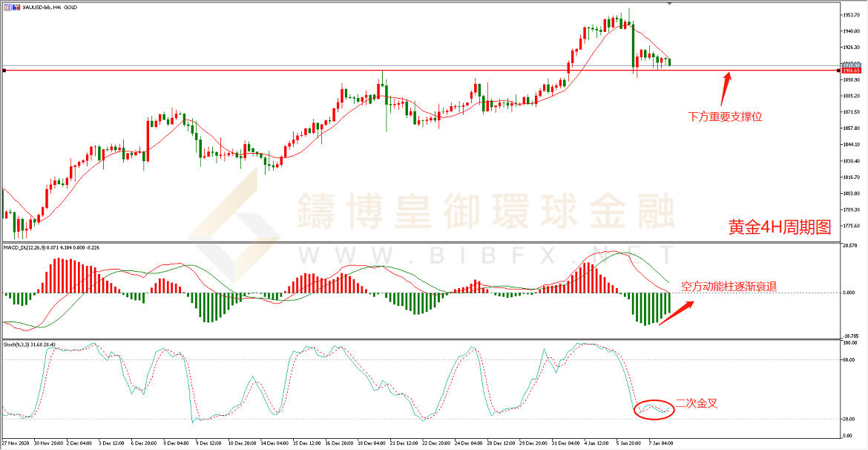Select the 下方重要支撑位 text annotation
Viewport: 868px width, 450px height.
coord(725,117)
